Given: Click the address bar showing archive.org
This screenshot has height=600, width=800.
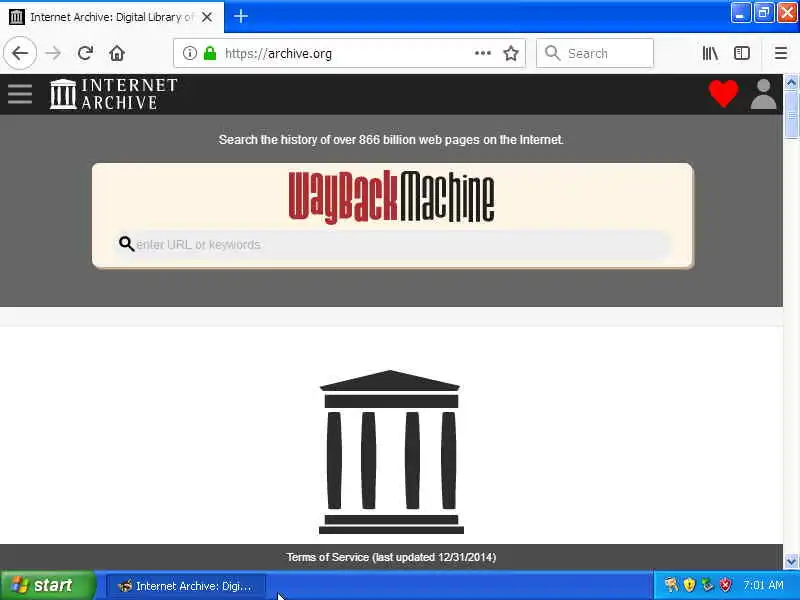Looking at the screenshot, I should [349, 53].
